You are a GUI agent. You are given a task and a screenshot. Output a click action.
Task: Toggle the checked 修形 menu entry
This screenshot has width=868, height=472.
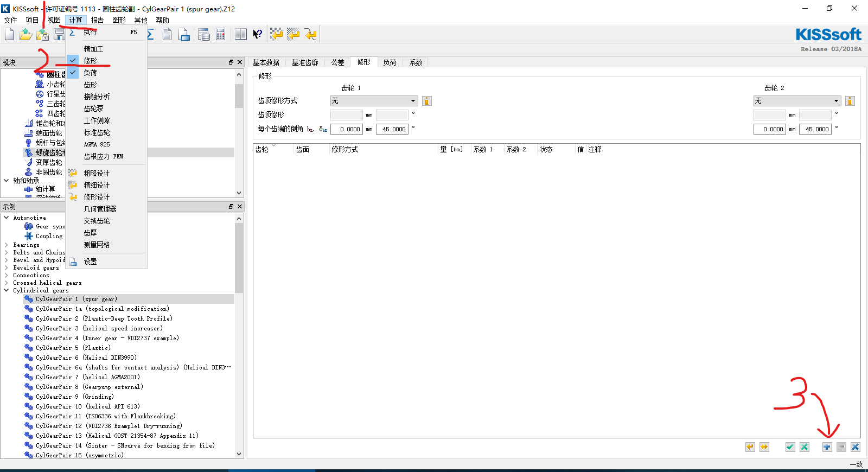(106, 61)
